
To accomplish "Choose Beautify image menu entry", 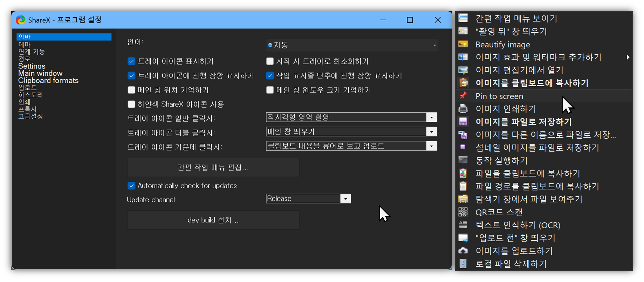I will [x=544, y=45].
